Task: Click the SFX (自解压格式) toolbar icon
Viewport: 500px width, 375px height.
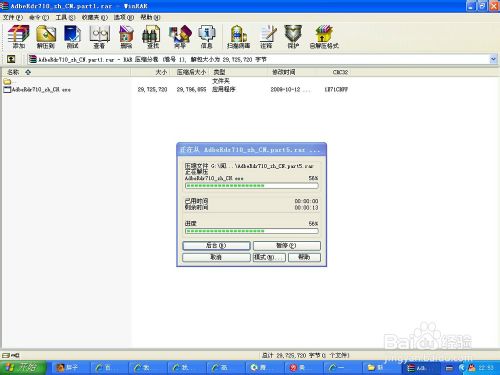Action: (324, 37)
